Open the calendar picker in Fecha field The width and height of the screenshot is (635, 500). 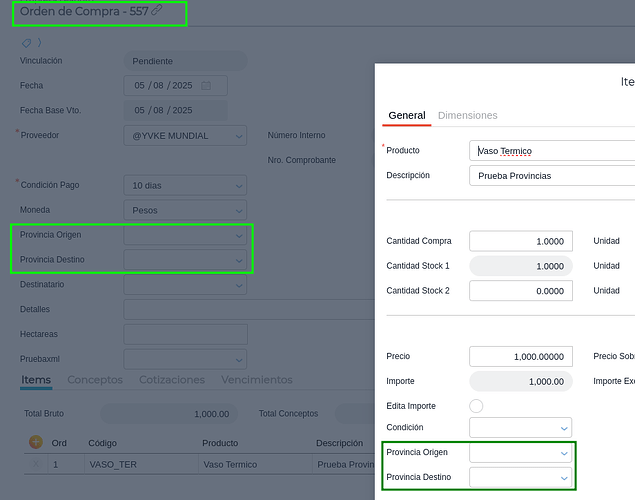pos(206,86)
